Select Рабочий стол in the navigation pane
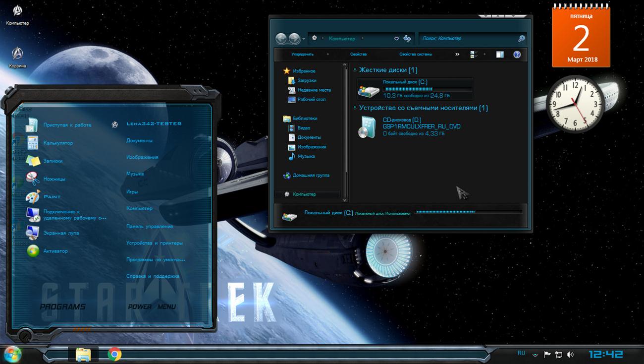The height and width of the screenshot is (364, 644). (312, 99)
